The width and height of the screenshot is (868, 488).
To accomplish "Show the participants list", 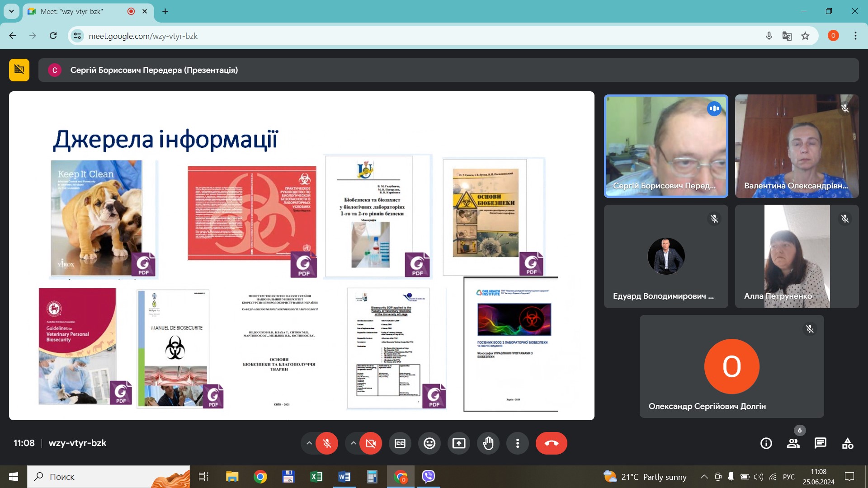I will click(793, 443).
